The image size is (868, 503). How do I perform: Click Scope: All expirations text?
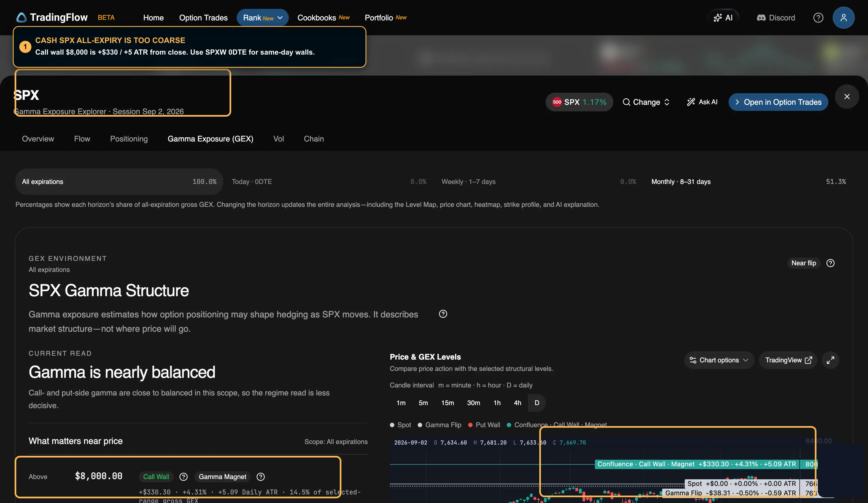pos(336,442)
